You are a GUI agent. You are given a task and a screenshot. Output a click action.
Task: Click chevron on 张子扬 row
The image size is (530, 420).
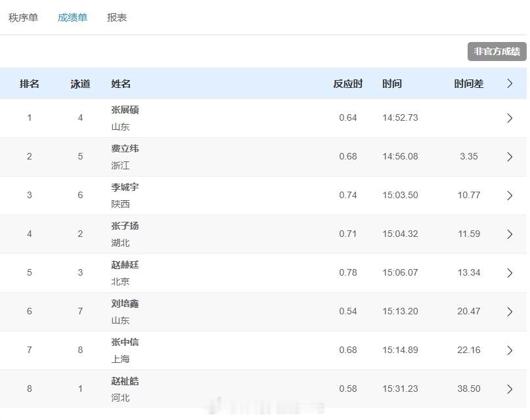510,234
